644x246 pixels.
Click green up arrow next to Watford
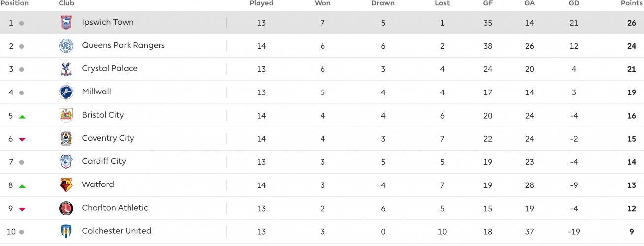[22, 186]
